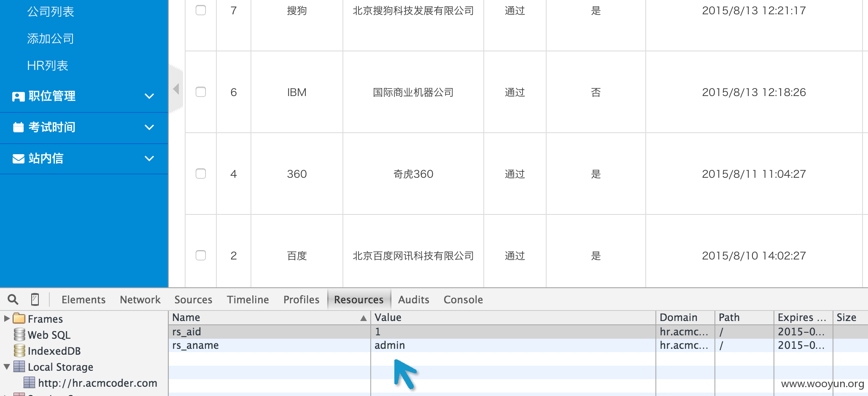Select the rs_aid cookie row
Image resolution: width=868 pixels, height=396 pixels.
pos(518,332)
